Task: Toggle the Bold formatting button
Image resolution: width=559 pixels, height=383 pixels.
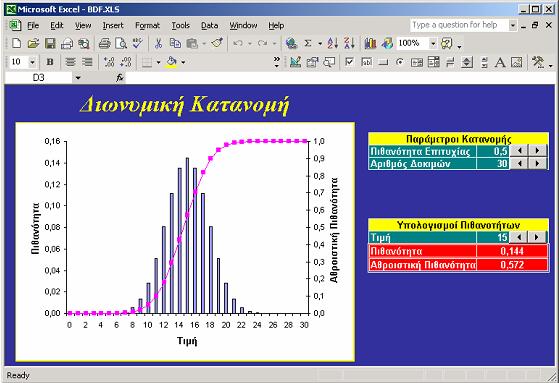Action: pyautogui.click(x=50, y=62)
